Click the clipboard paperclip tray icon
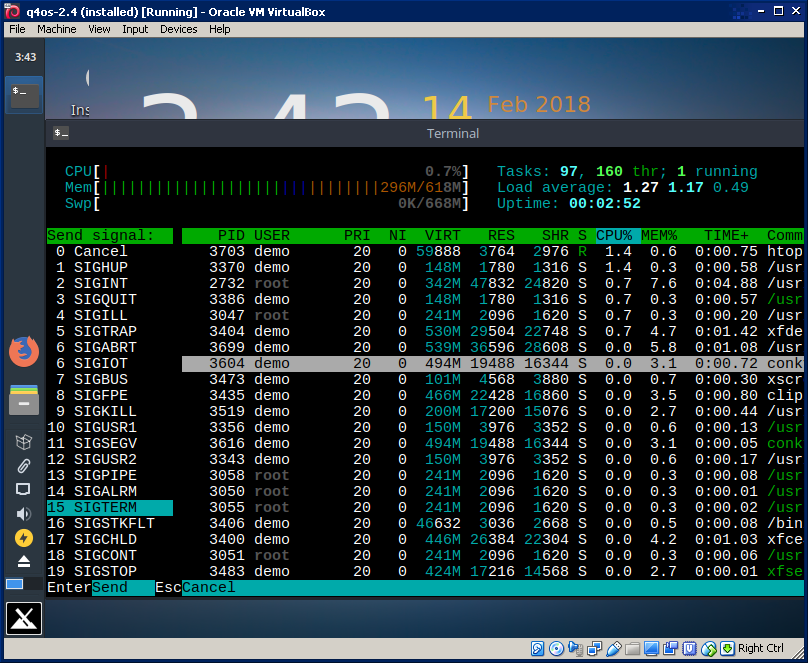Screen dimensions: 808x663 click(x=23, y=466)
